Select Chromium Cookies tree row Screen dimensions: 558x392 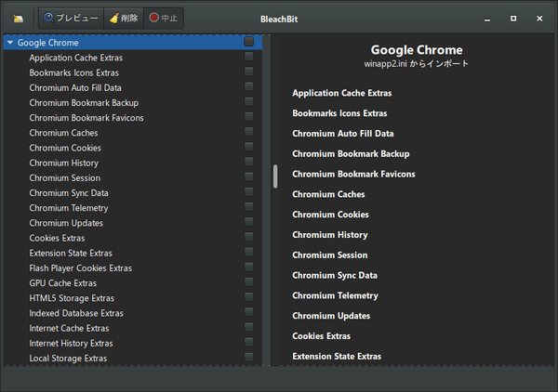coord(133,148)
